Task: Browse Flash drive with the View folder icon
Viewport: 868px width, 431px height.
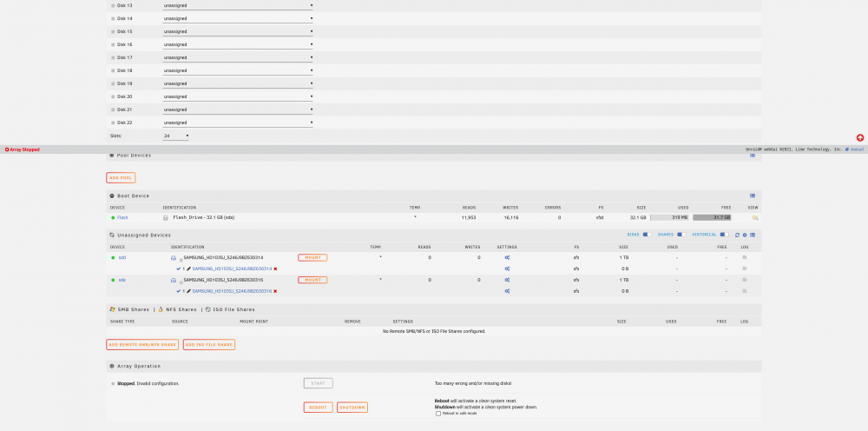Action: click(x=755, y=218)
